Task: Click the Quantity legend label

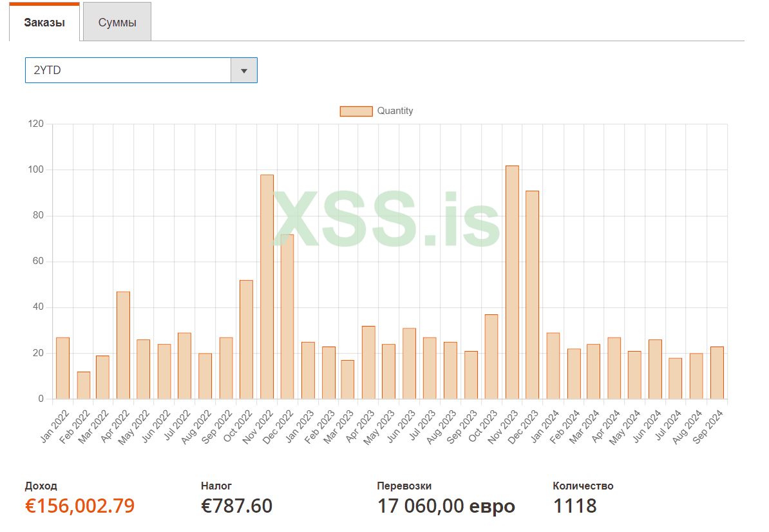Action: click(395, 111)
